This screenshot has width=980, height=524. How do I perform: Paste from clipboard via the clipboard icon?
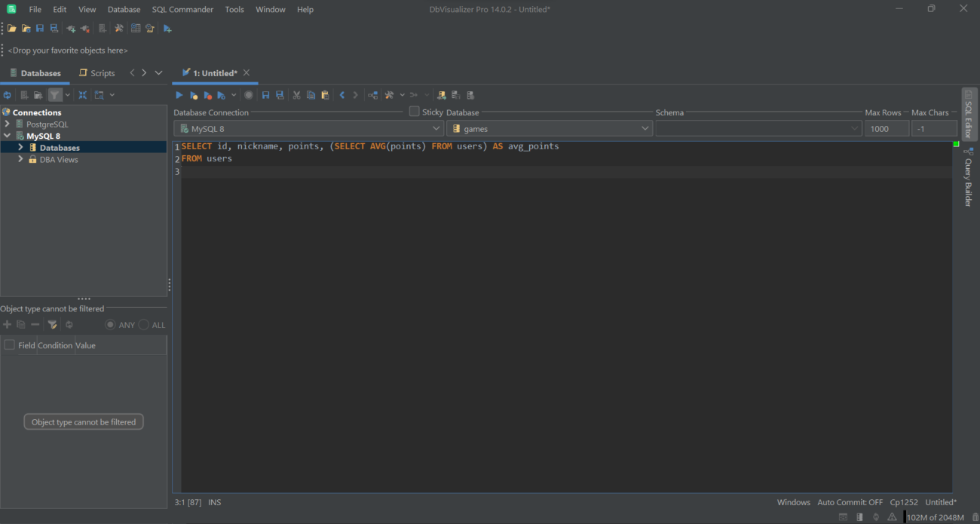click(325, 94)
